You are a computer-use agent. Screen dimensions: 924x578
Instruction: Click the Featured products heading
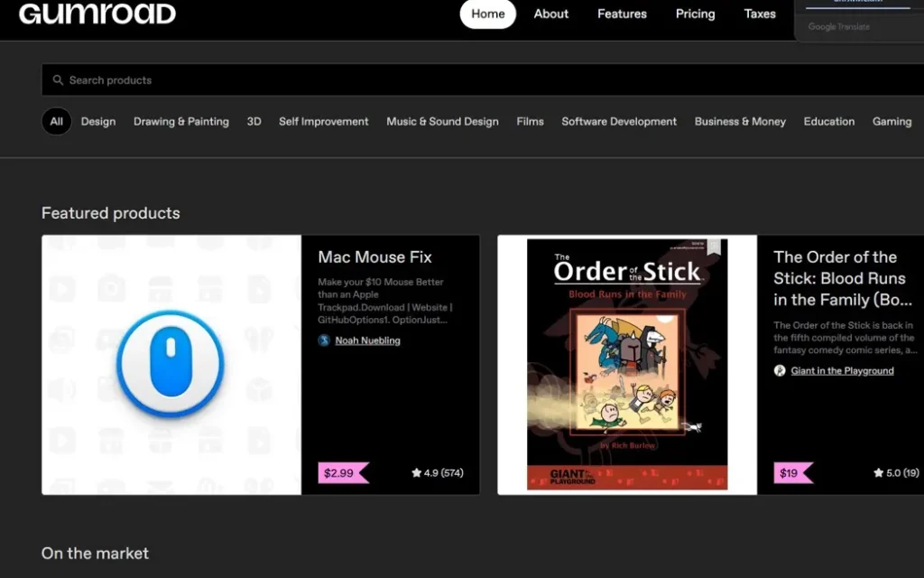pos(111,213)
